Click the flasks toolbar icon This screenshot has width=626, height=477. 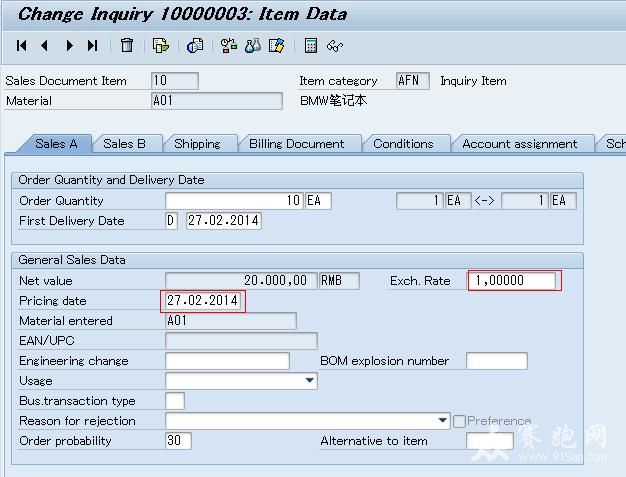[253, 46]
